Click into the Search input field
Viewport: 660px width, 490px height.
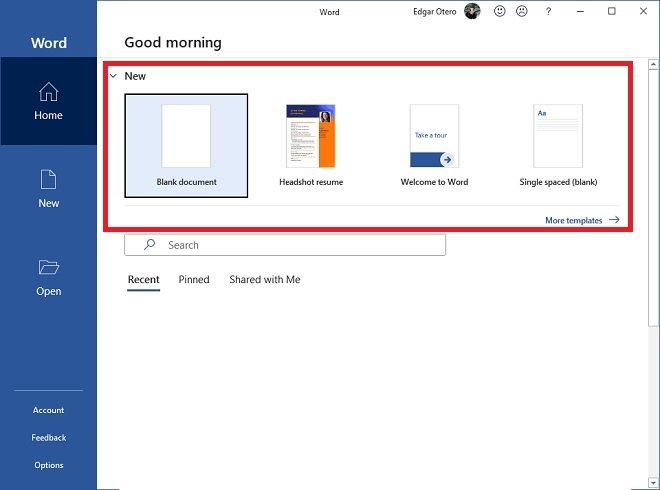tap(285, 245)
